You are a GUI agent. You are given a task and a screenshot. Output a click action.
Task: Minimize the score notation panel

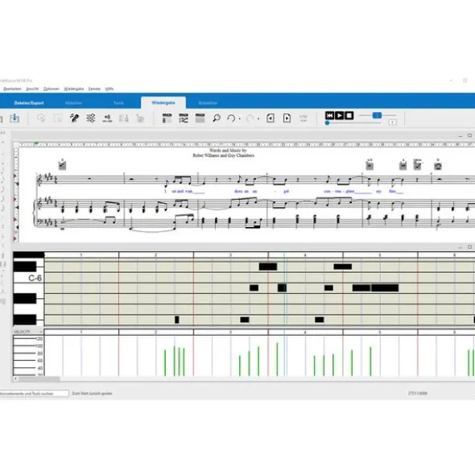(461, 135)
